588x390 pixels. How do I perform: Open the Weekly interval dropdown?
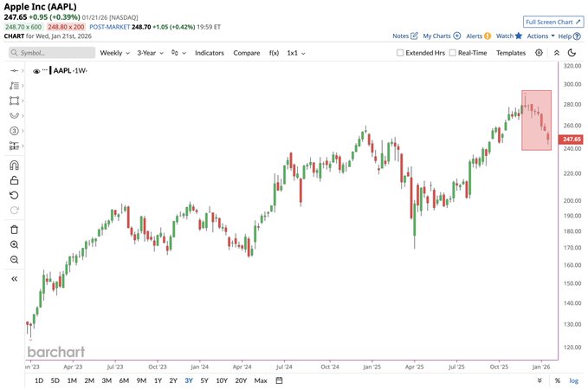[114, 53]
